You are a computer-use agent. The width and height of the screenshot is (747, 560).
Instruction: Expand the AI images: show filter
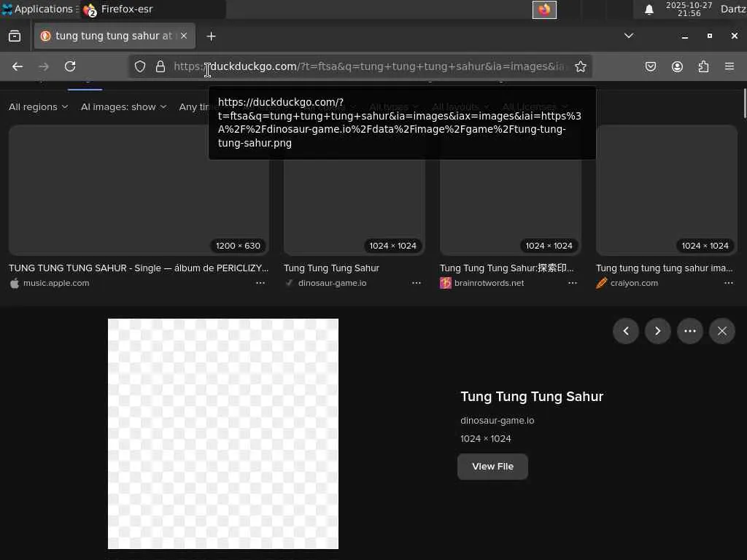[124, 107]
